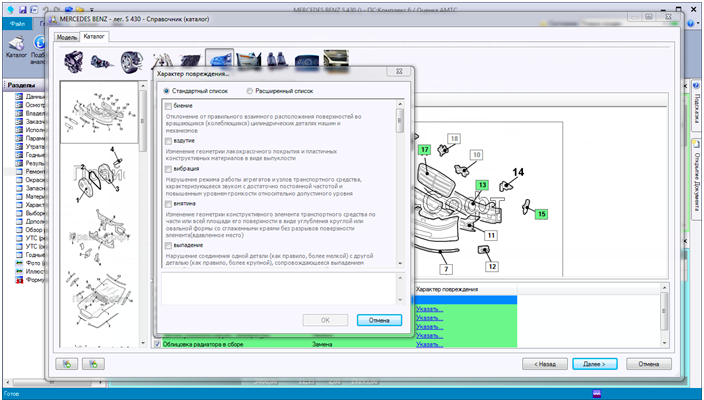Open the transmission parts category icon
Screen dimensions: 704x400
pyautogui.click(x=102, y=62)
